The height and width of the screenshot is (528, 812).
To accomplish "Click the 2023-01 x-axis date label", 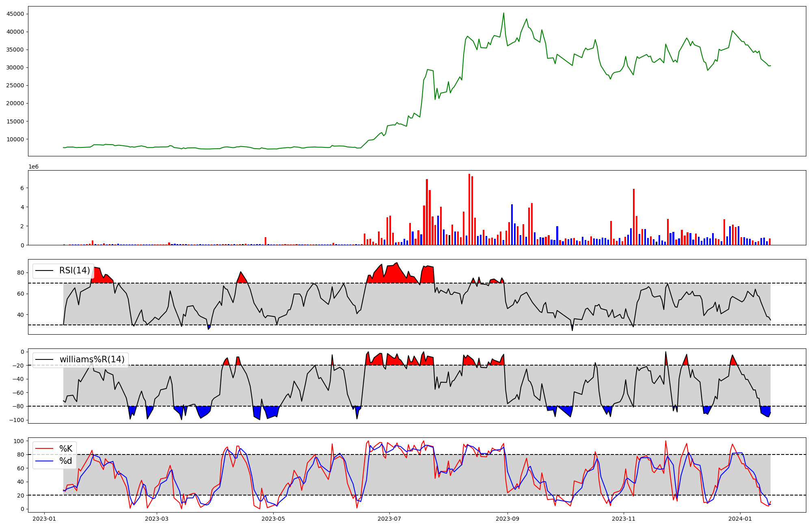I will click(x=44, y=519).
